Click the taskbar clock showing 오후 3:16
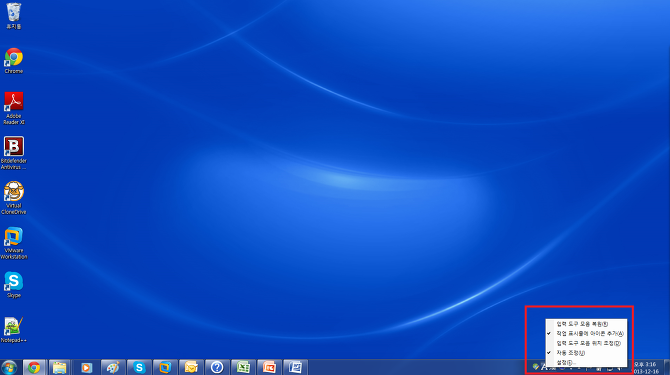670x375 pixels. (x=646, y=368)
